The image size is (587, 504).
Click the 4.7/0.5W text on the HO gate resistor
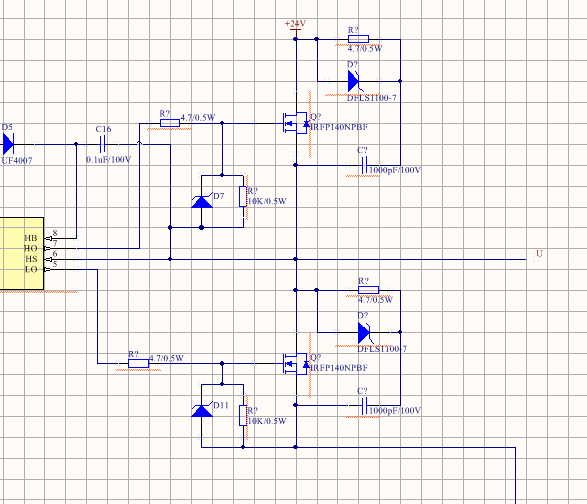click(198, 118)
